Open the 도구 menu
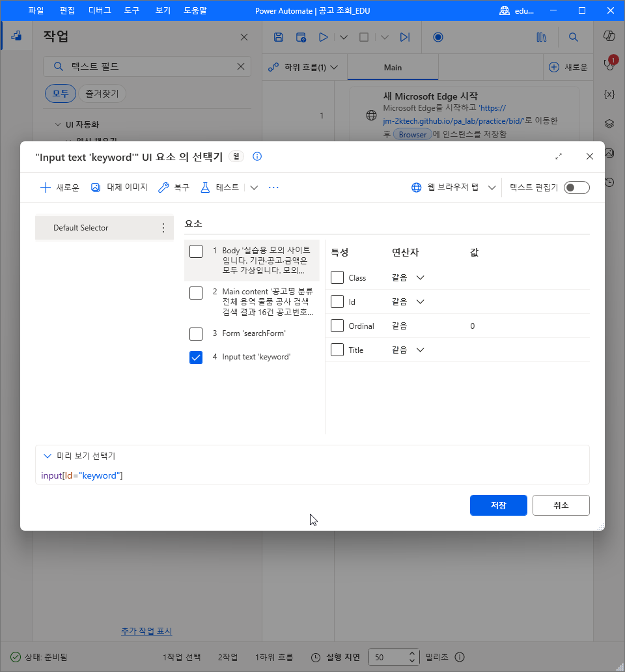Image resolution: width=625 pixels, height=672 pixels. pos(132,10)
